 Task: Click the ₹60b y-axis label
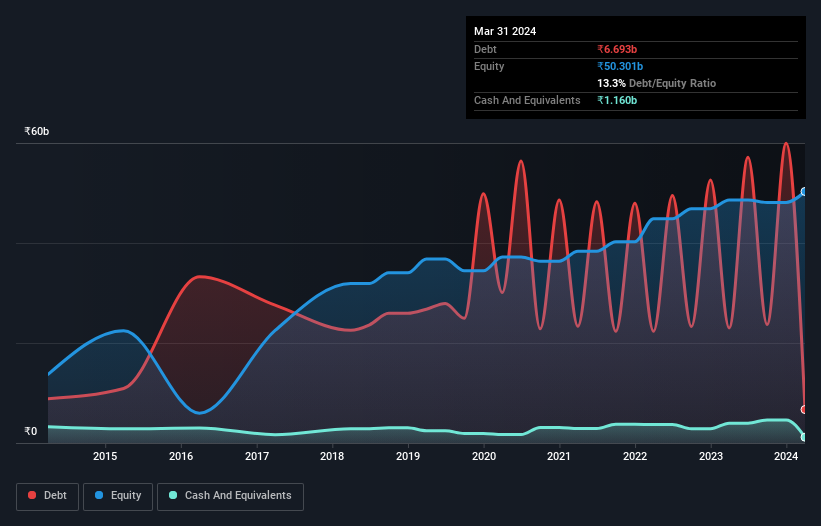coord(37,131)
